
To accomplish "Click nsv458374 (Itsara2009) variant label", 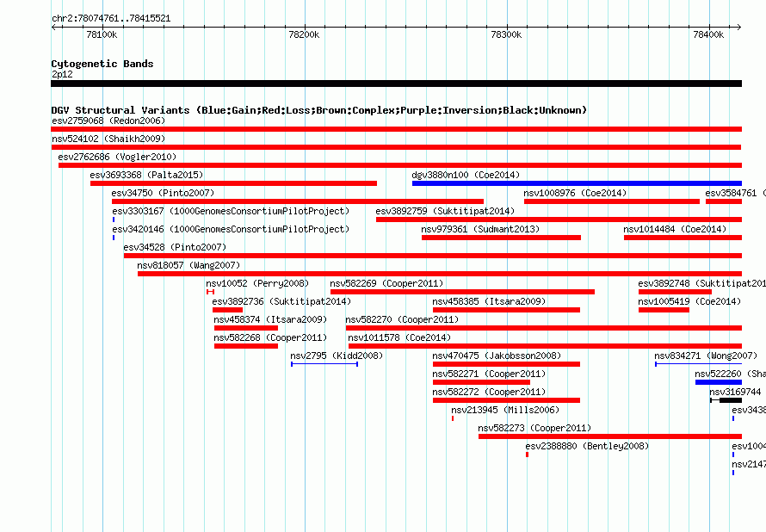I will (x=270, y=319).
